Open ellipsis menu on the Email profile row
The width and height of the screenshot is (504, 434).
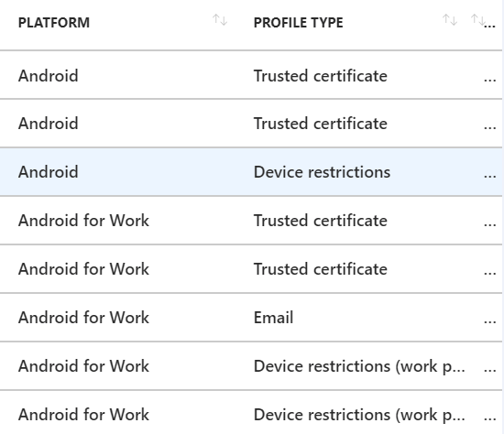click(489, 321)
